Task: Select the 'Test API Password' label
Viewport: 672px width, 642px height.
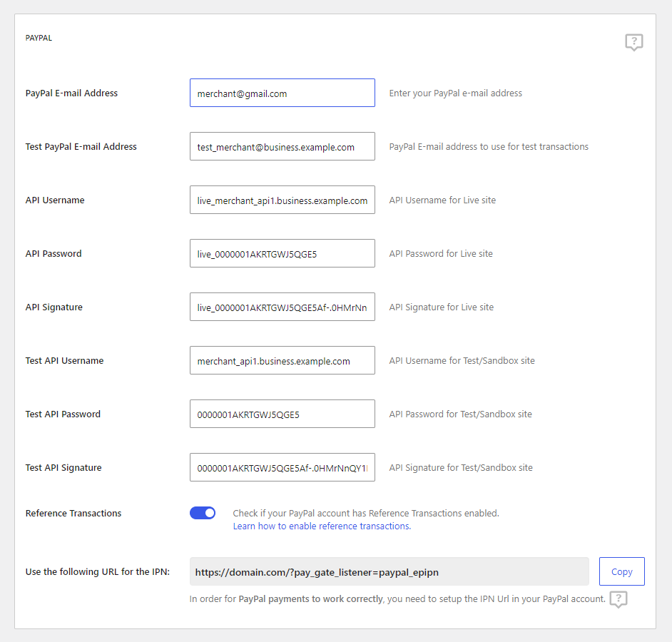Action: click(63, 414)
